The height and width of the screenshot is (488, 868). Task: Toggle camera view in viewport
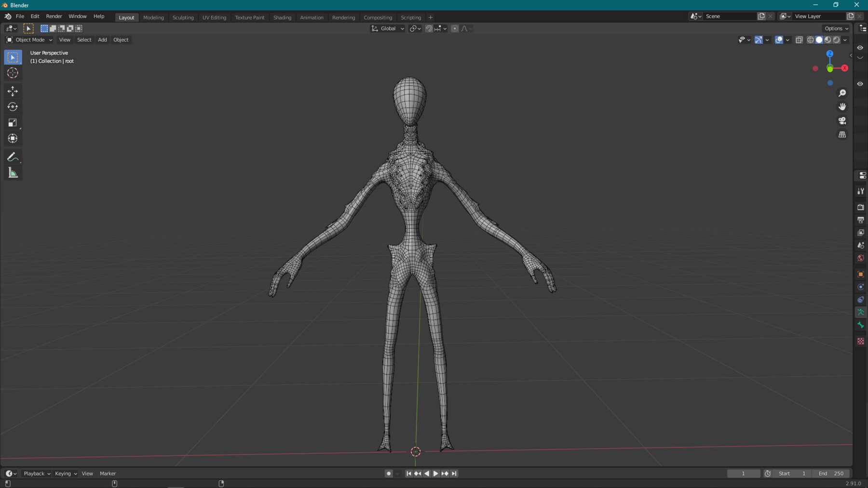coord(842,121)
